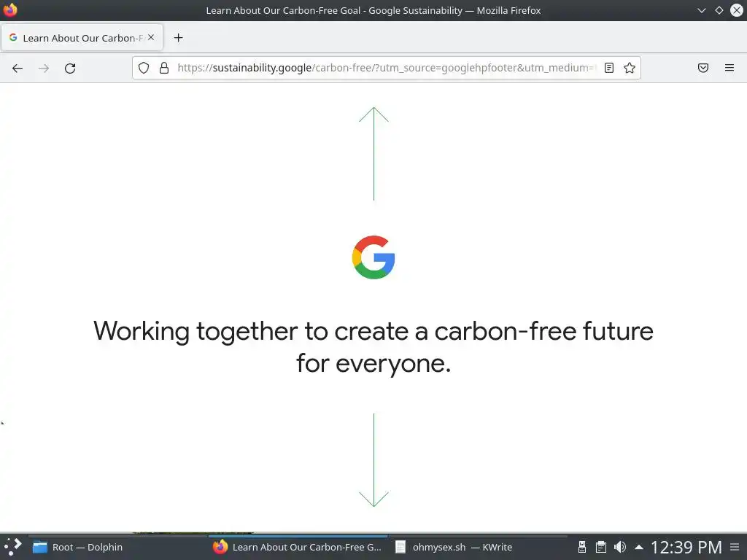Select the Firefox Learn About taskbar entry
This screenshot has height=560, width=747.
pyautogui.click(x=298, y=547)
